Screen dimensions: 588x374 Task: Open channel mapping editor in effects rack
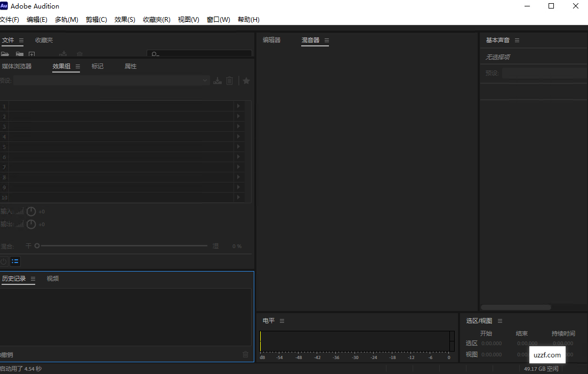[15, 261]
